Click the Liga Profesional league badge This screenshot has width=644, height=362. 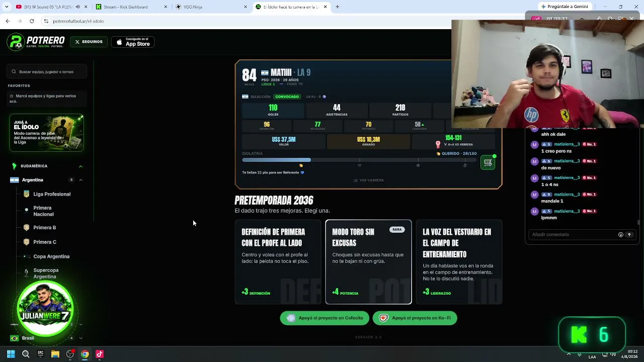[26, 194]
